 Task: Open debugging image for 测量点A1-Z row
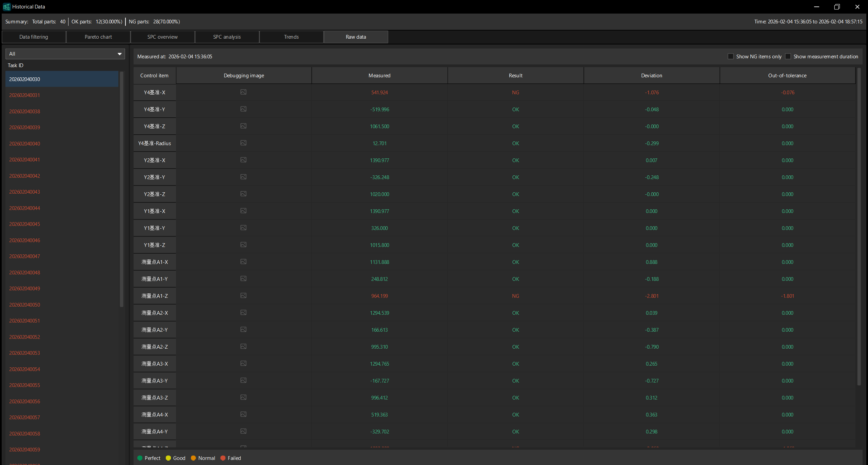click(243, 295)
